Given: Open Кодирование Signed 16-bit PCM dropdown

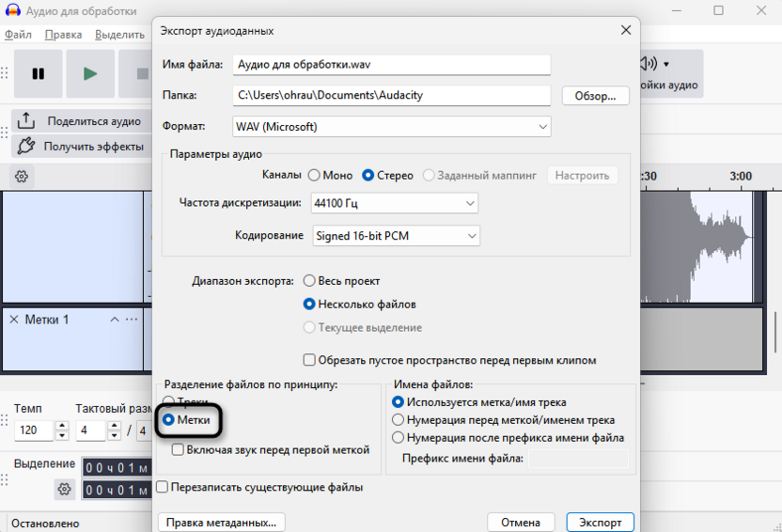Looking at the screenshot, I should click(x=397, y=236).
